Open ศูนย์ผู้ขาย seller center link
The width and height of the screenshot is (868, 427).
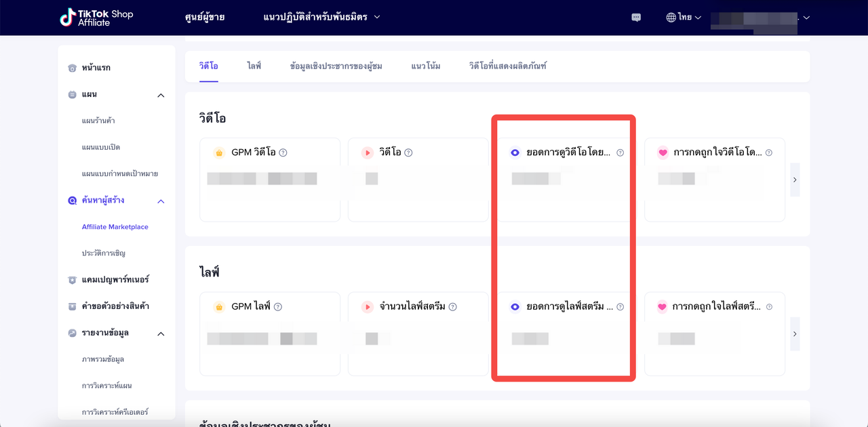[204, 17]
